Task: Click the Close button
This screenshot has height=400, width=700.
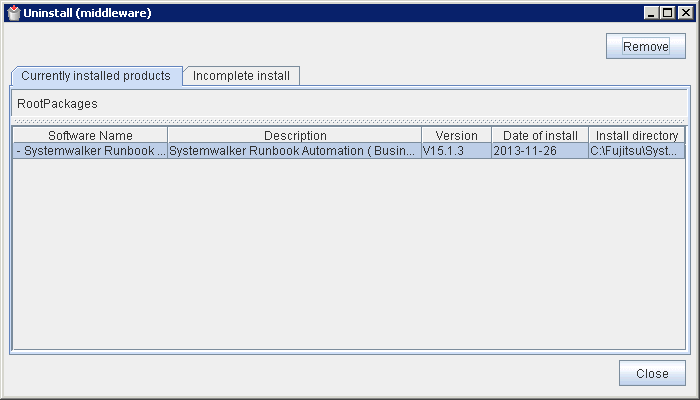Action: coord(652,373)
